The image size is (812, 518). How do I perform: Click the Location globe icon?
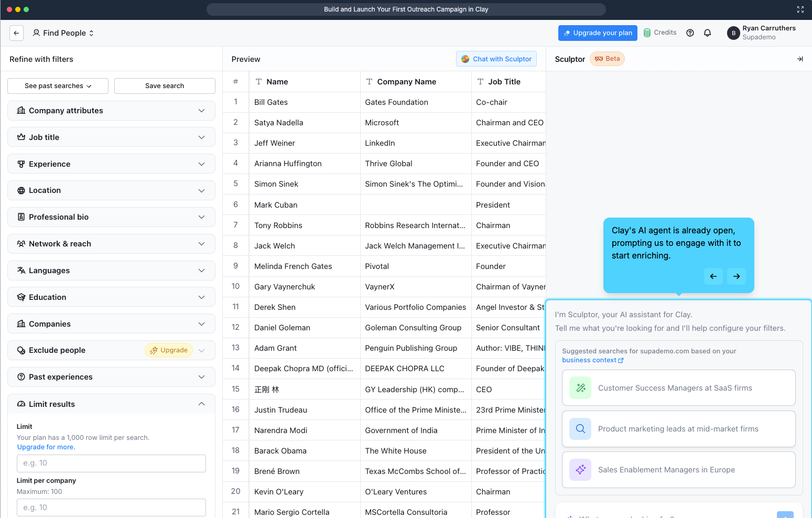point(21,190)
